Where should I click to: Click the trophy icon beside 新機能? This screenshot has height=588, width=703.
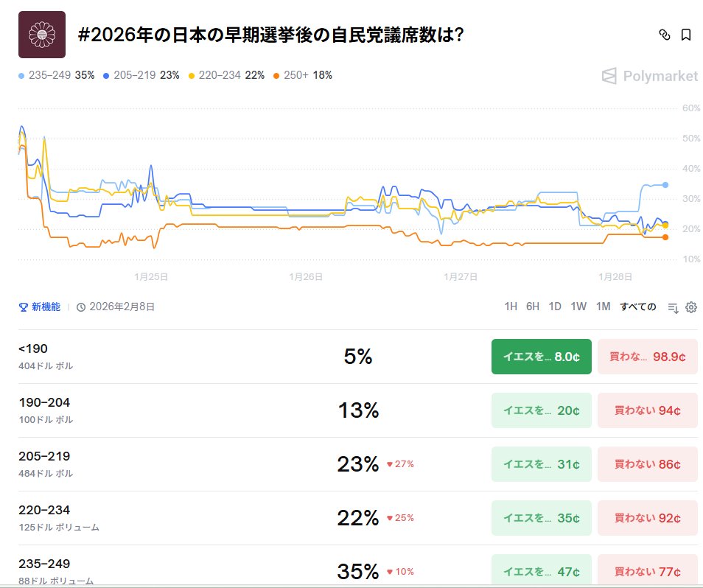coord(22,307)
